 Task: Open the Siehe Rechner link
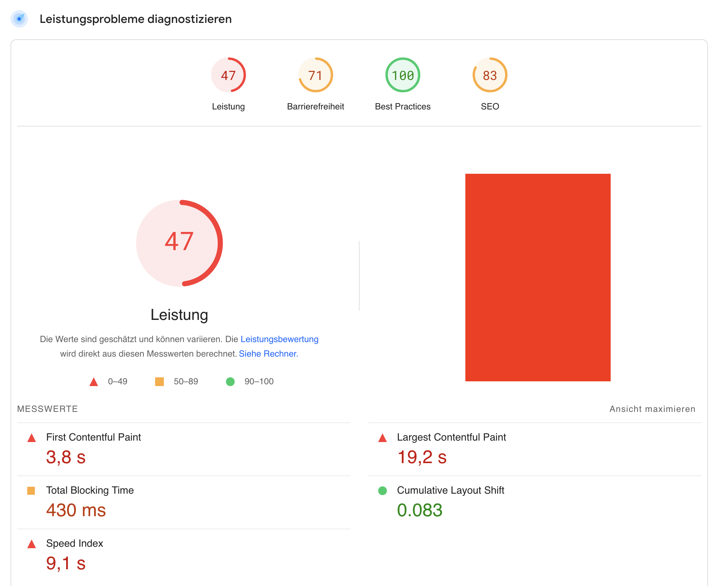tap(268, 354)
